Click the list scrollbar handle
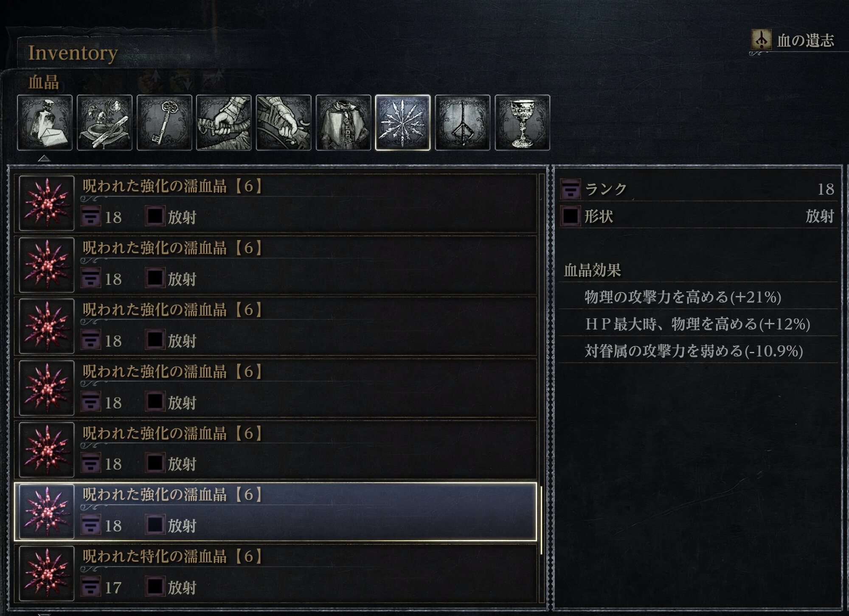 click(x=541, y=520)
